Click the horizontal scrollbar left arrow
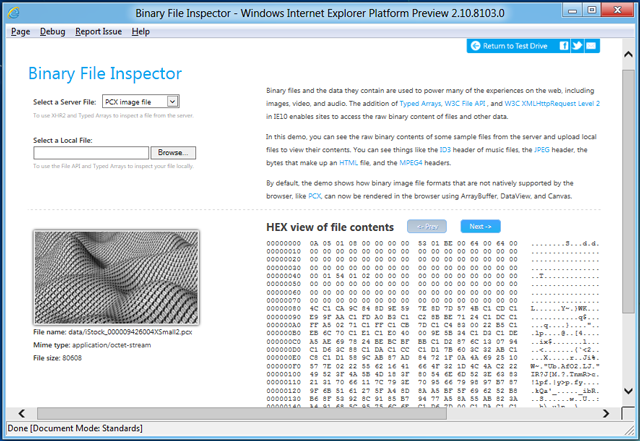640x441 pixels. (x=22, y=413)
